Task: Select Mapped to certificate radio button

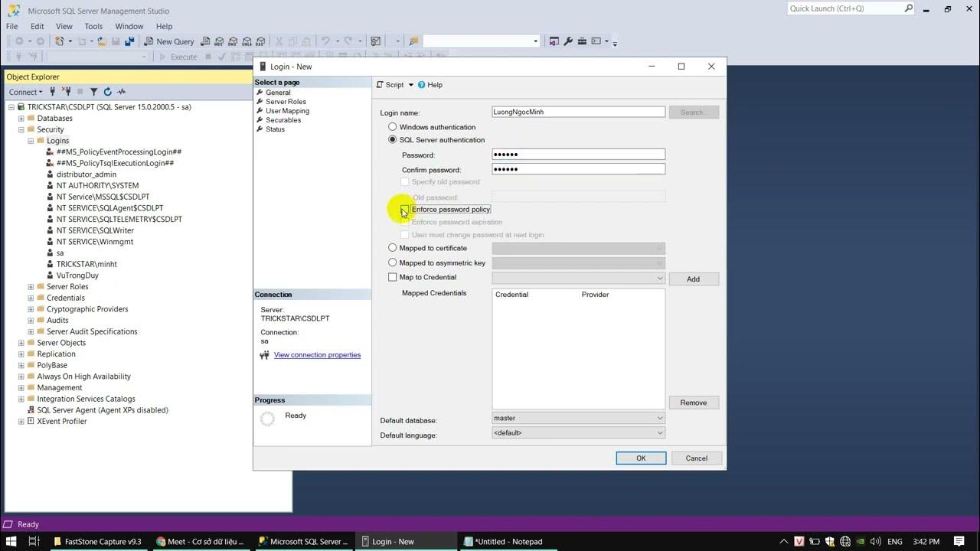Action: click(x=393, y=248)
